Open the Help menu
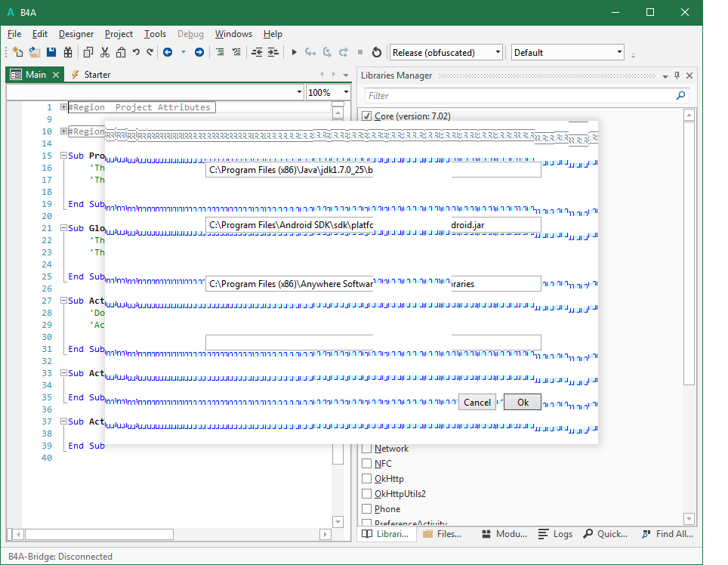728x565 pixels. click(273, 34)
